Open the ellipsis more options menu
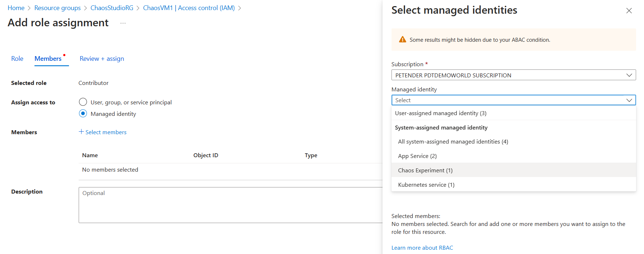The width and height of the screenshot is (644, 254). coord(123,23)
